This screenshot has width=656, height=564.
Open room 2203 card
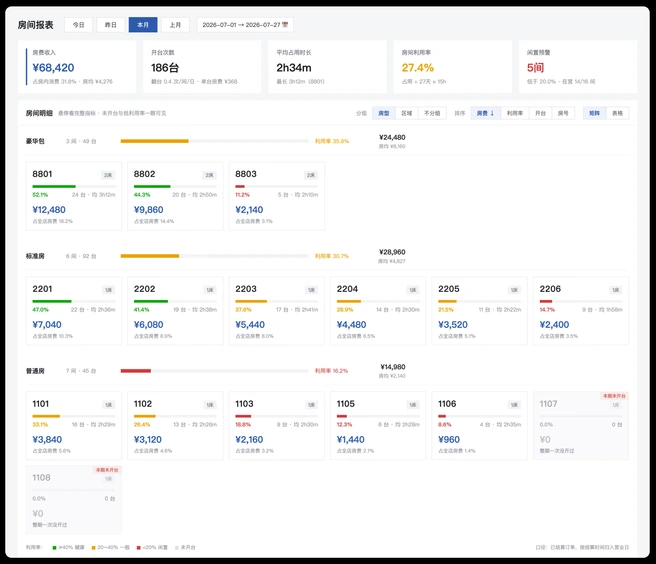pos(277,311)
